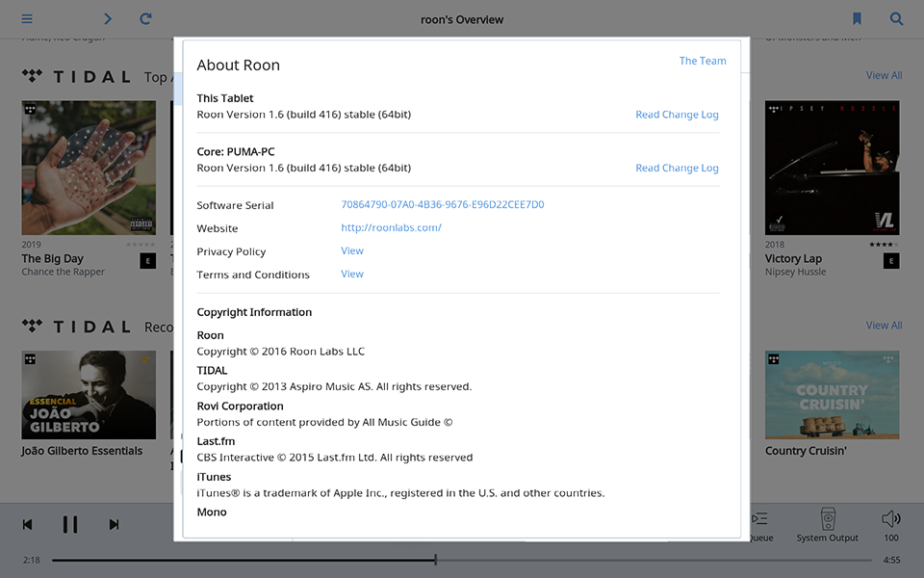Viewport: 924px width, 578px height.
Task: Click the TIDAL logo in the top row
Action: pyautogui.click(x=76, y=77)
